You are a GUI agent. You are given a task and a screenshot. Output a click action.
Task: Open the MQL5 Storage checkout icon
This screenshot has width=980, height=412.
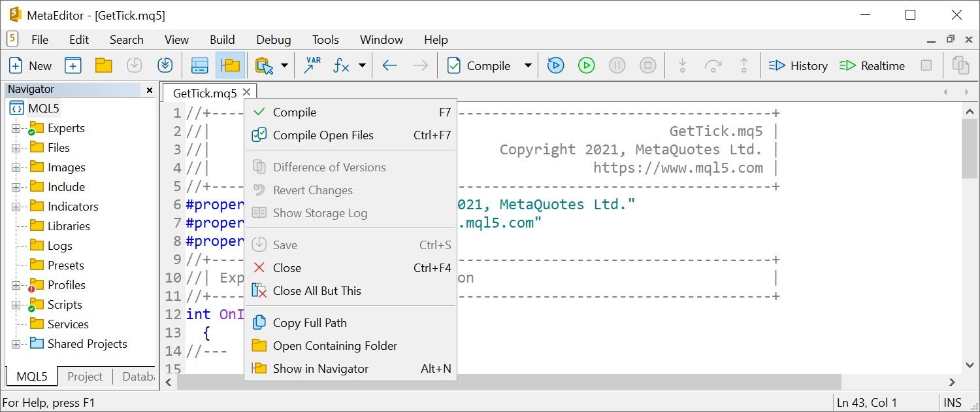click(x=165, y=65)
